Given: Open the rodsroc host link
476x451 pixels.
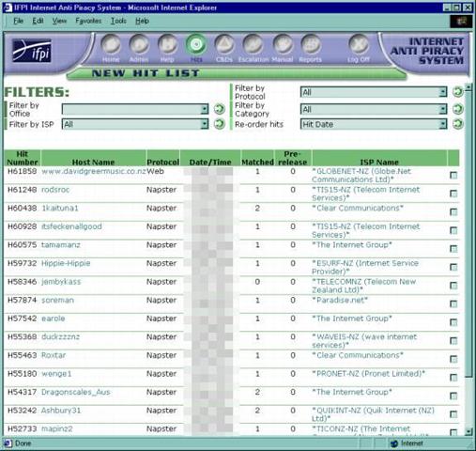Looking at the screenshot, I should [x=55, y=190].
